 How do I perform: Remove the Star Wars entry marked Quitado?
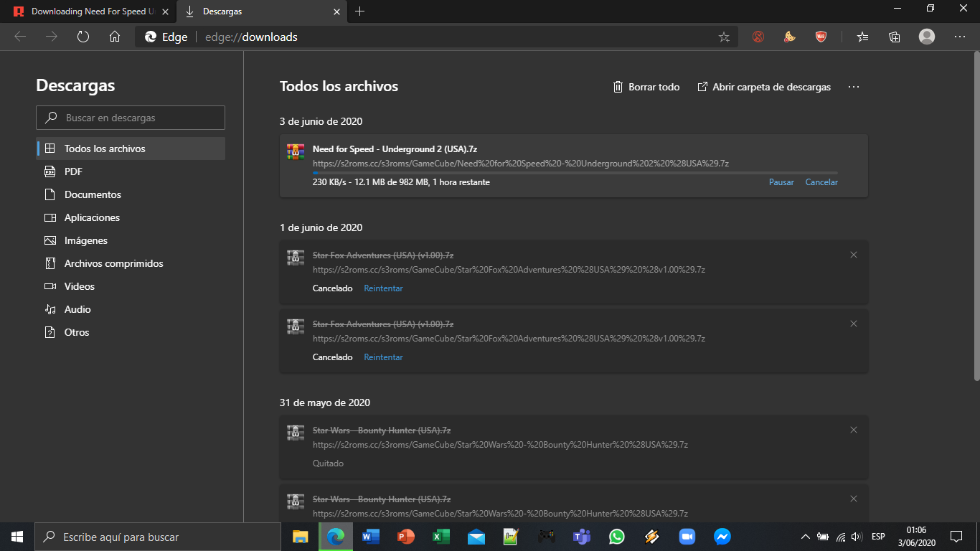(x=854, y=430)
